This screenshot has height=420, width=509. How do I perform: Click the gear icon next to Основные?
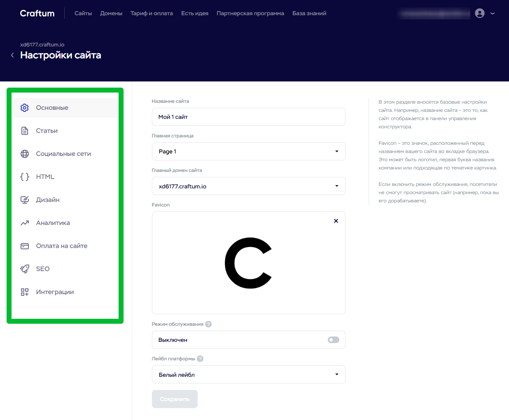coord(25,108)
